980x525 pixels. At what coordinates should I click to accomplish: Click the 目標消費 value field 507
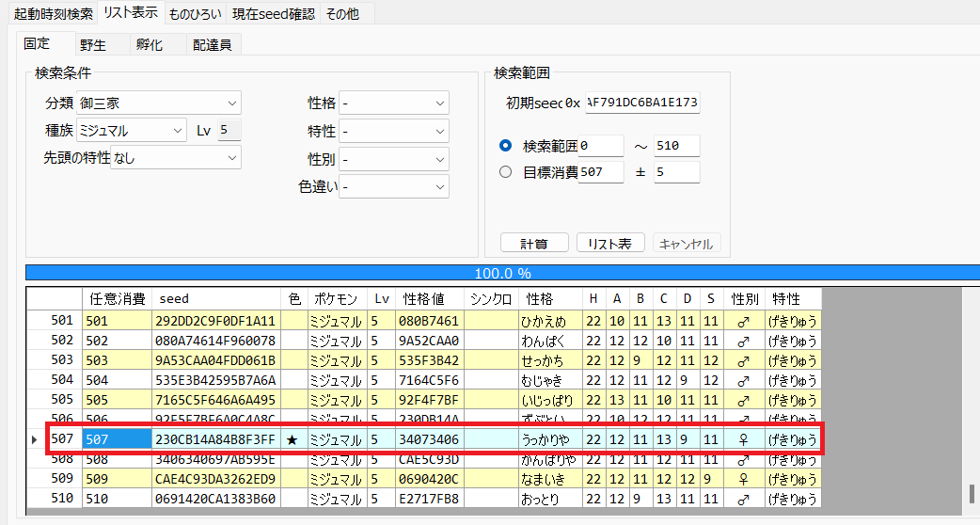601,172
